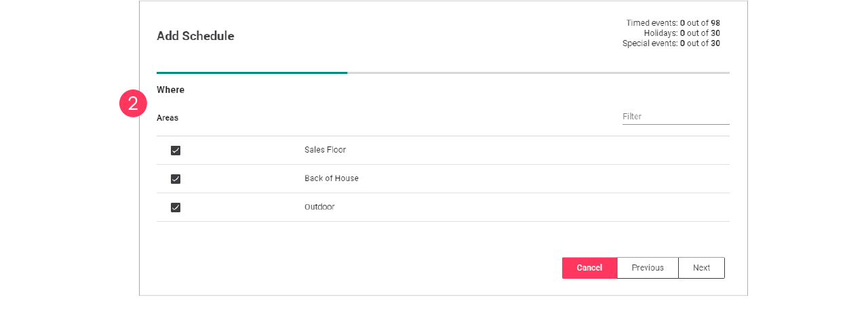Deselect the Outdoor area checkbox
The image size is (868, 314).
pyautogui.click(x=176, y=208)
